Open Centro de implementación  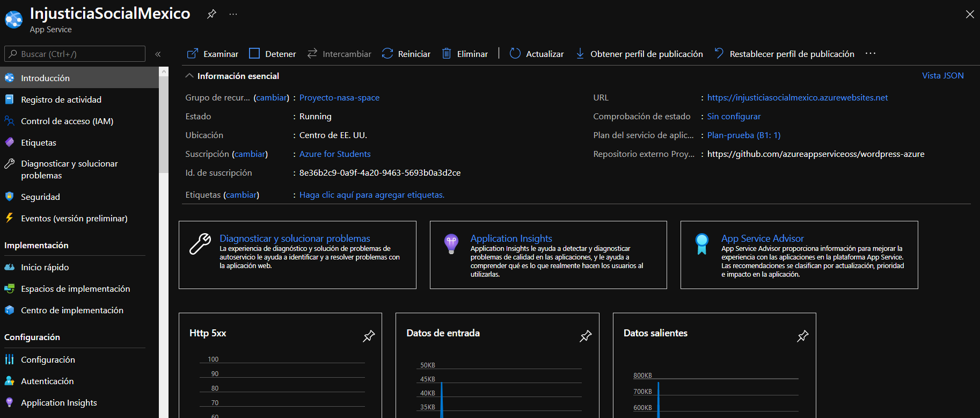point(79,310)
